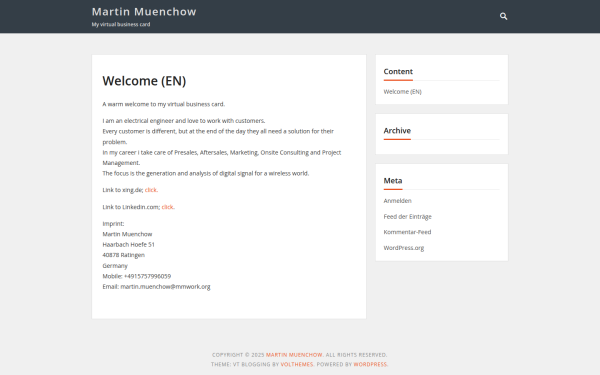Open the Kommentar-Feed link
This screenshot has width=600, height=375.
pyautogui.click(x=408, y=232)
